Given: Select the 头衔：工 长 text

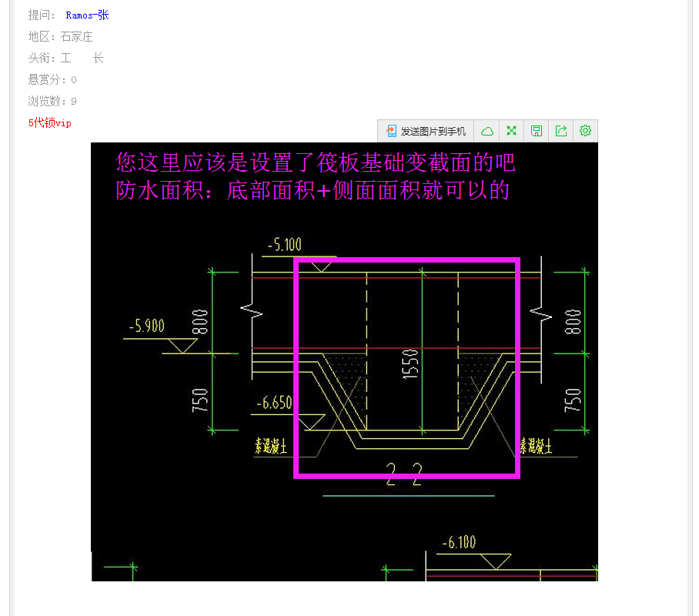Looking at the screenshot, I should 66,58.
